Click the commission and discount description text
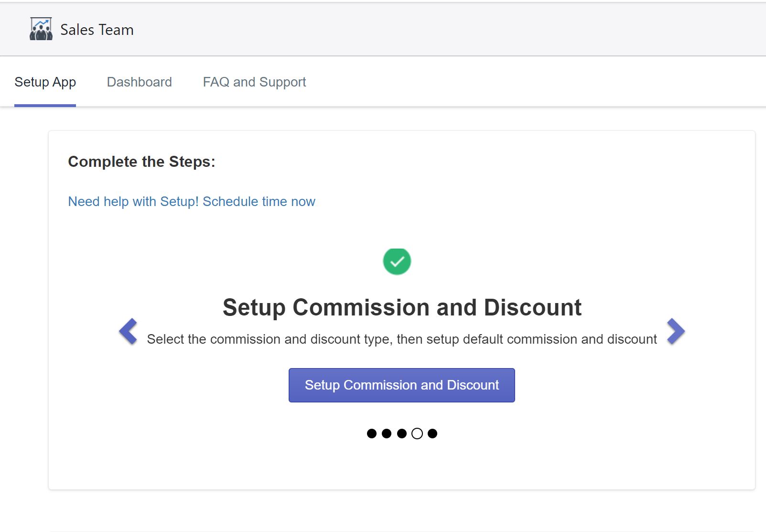Viewport: 766px width, 532px height. (402, 339)
